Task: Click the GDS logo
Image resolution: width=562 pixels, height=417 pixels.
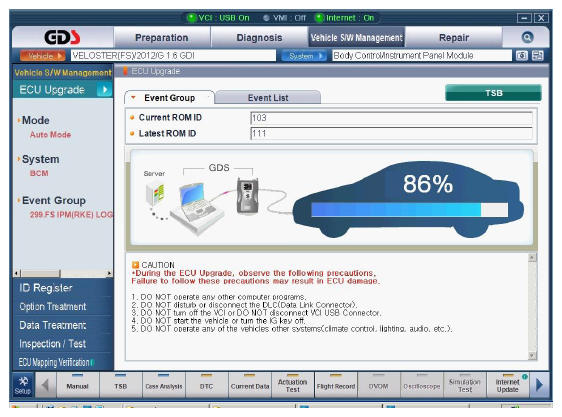Action: pyautogui.click(x=62, y=37)
